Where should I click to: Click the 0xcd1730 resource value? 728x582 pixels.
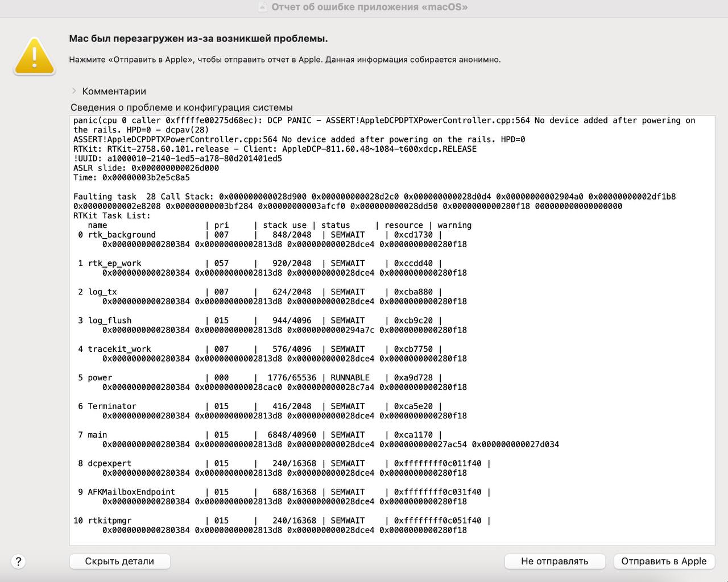(413, 235)
